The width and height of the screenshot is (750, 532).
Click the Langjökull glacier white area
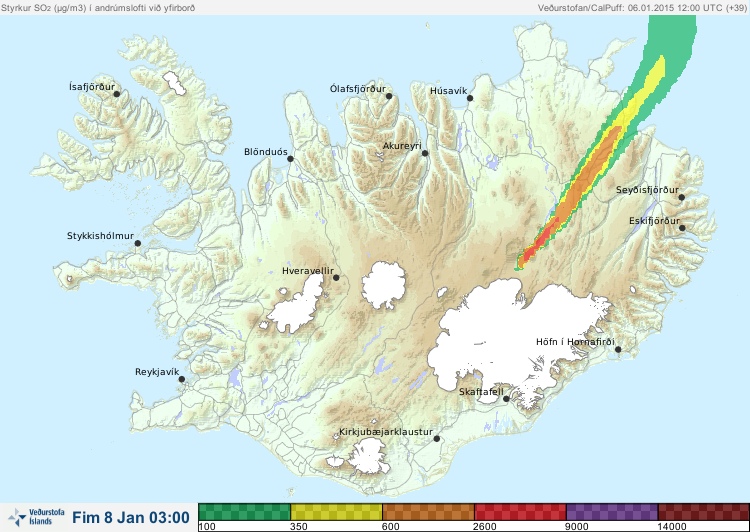click(x=299, y=306)
